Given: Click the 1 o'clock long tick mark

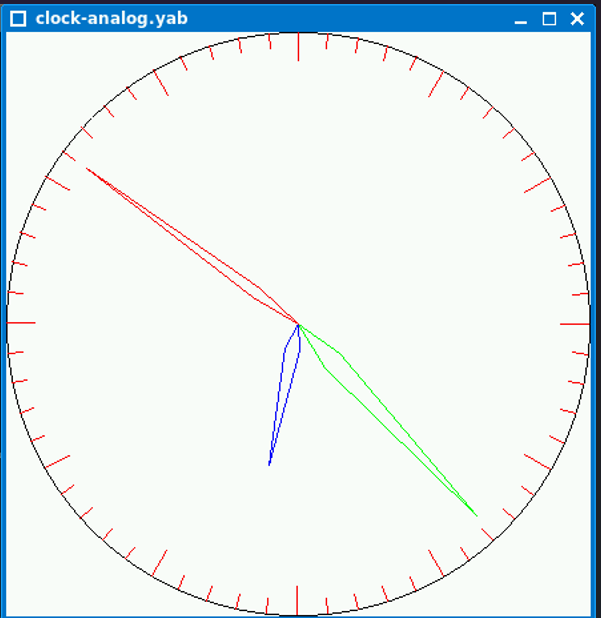Looking at the screenshot, I should click(x=436, y=85).
